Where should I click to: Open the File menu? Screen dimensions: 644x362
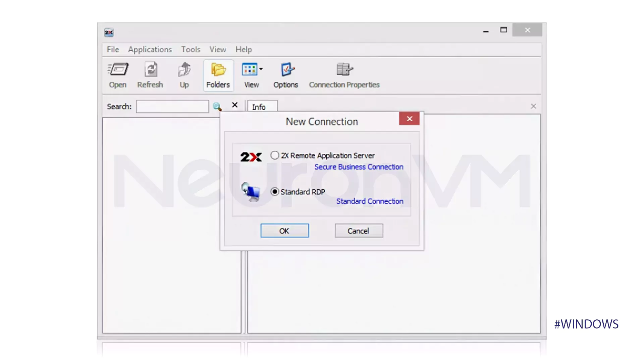pyautogui.click(x=112, y=49)
